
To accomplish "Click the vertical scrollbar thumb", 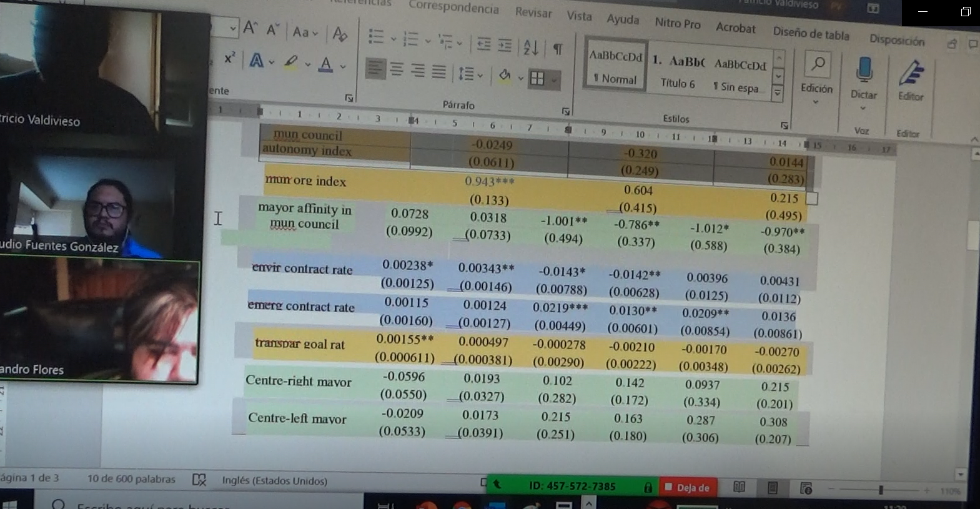I will [973, 235].
